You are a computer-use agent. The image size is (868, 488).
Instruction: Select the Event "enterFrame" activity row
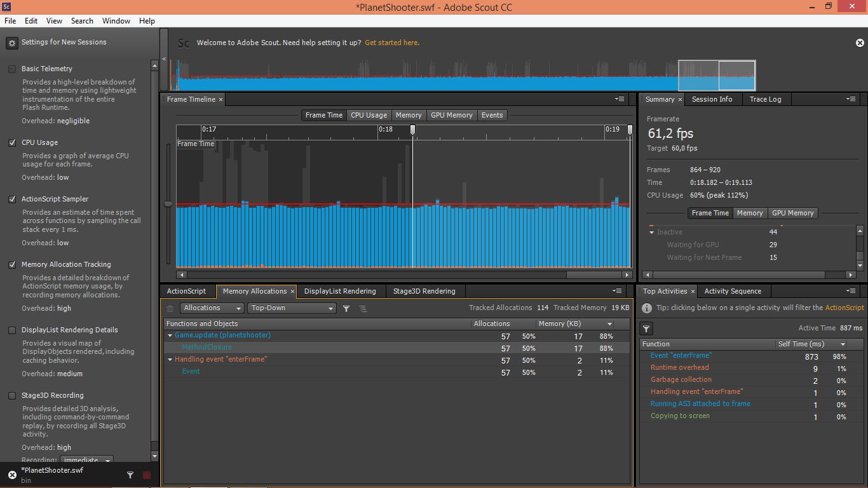coord(752,356)
